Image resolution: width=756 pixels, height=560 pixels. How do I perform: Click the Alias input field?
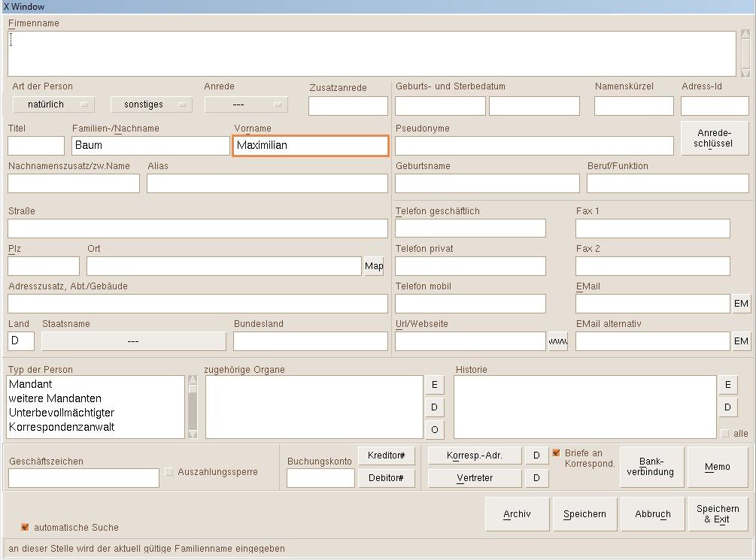[267, 183]
